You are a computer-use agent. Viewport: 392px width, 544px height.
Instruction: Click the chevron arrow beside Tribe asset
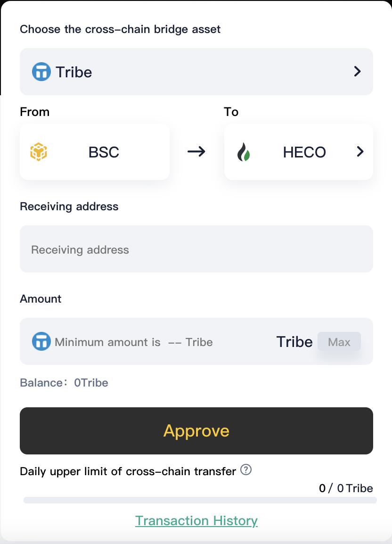(357, 72)
